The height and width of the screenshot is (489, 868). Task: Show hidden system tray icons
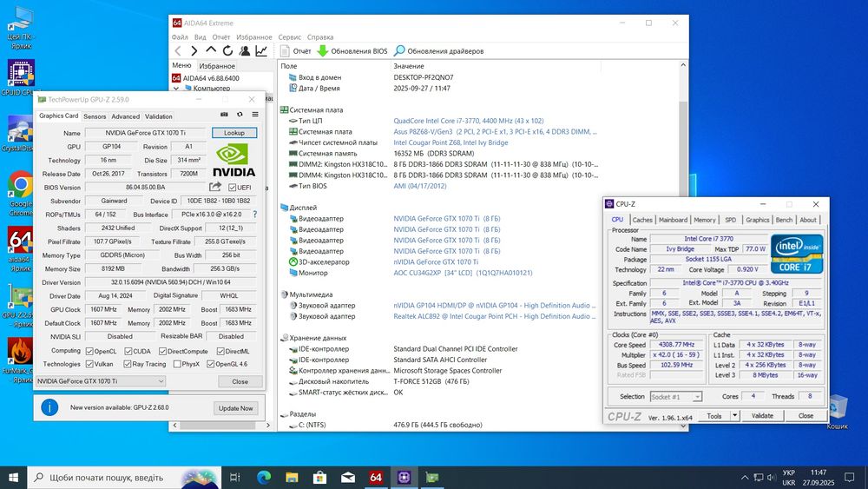[745, 478]
